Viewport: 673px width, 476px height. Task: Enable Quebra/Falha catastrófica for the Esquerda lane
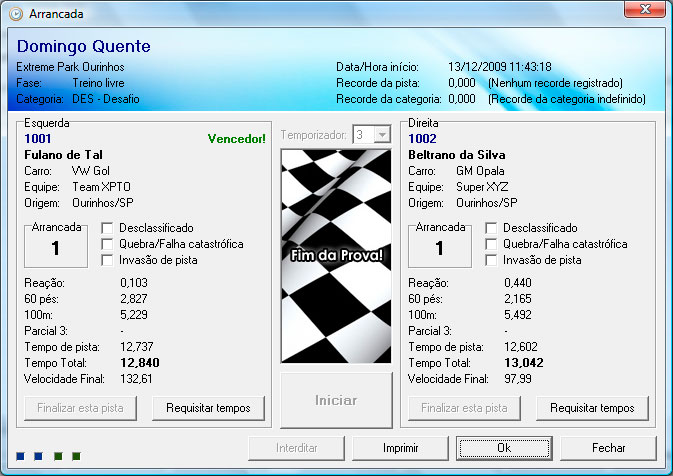pos(108,244)
